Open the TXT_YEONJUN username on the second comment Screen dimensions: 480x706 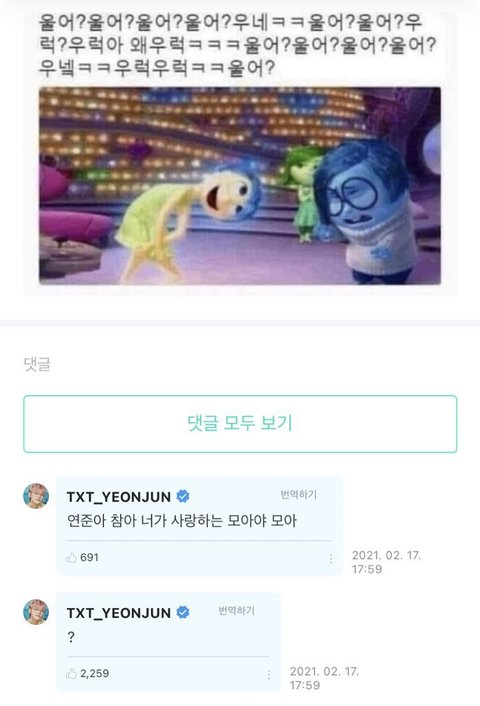click(x=119, y=613)
